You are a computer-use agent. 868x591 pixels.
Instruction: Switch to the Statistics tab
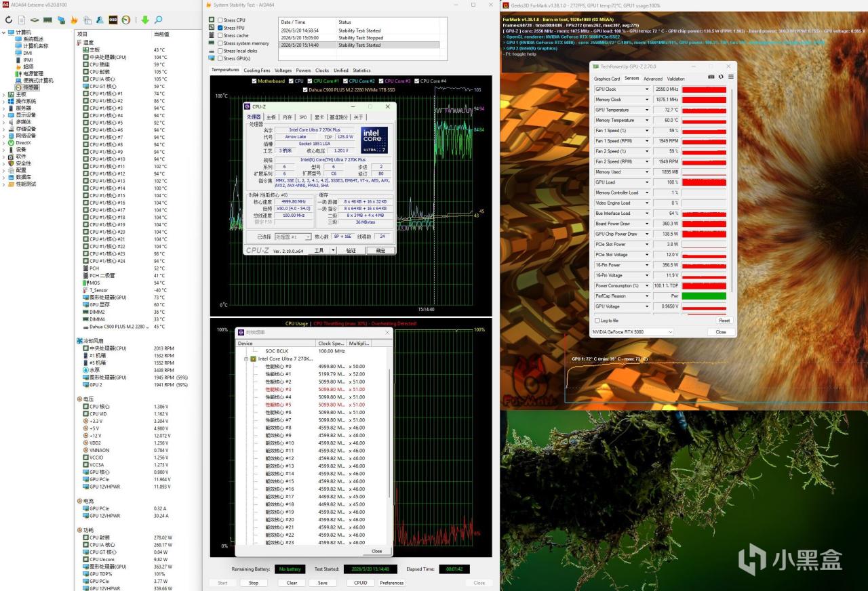point(361,70)
